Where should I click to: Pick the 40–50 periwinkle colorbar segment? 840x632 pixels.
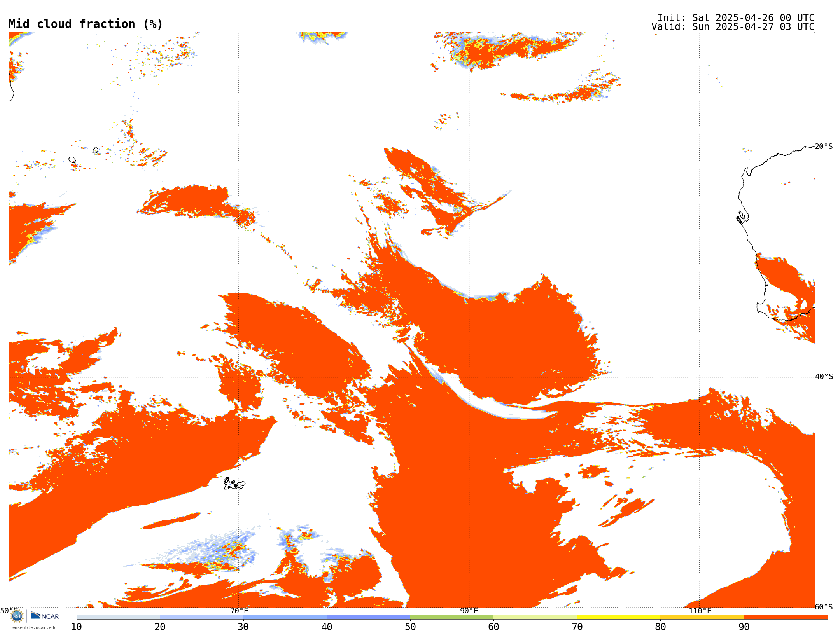coord(368,617)
